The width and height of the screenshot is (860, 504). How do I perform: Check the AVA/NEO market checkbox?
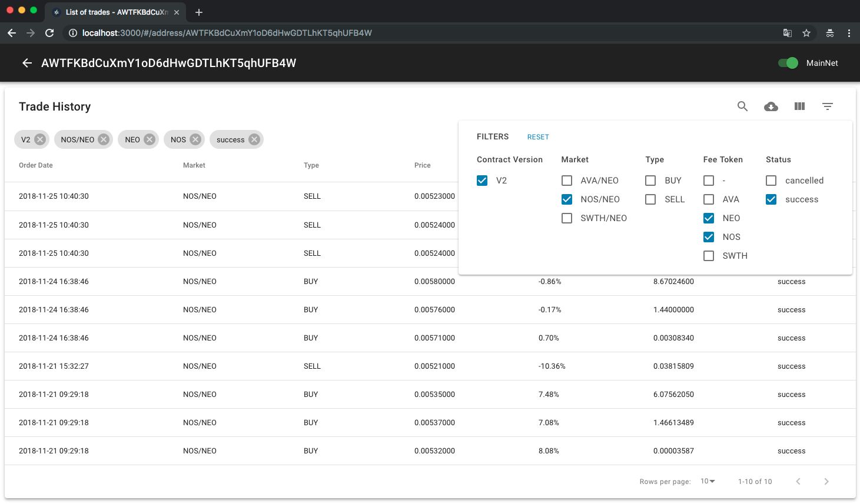tap(567, 181)
